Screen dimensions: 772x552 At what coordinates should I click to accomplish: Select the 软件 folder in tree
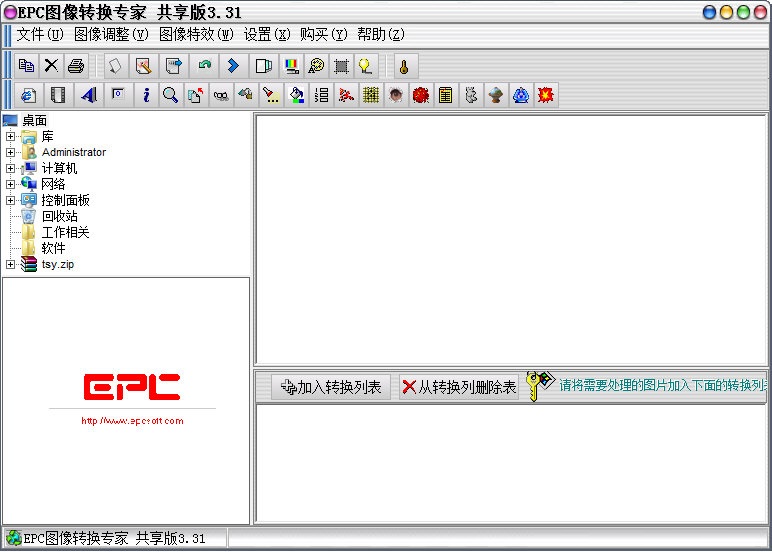pos(53,248)
